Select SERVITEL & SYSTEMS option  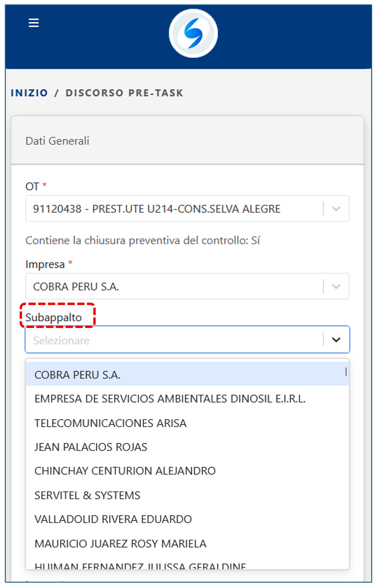pyautogui.click(x=88, y=495)
